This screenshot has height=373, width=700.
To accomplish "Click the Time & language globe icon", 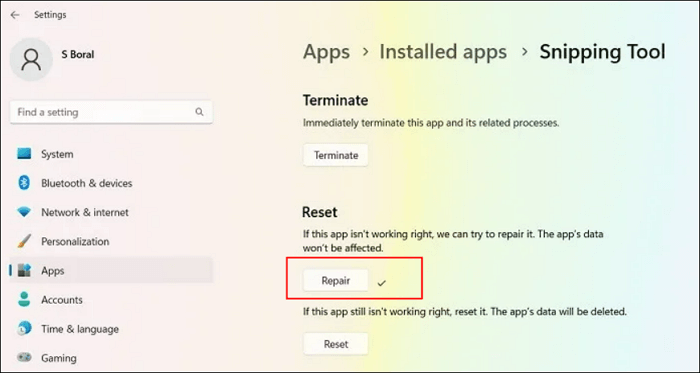I will click(x=24, y=329).
